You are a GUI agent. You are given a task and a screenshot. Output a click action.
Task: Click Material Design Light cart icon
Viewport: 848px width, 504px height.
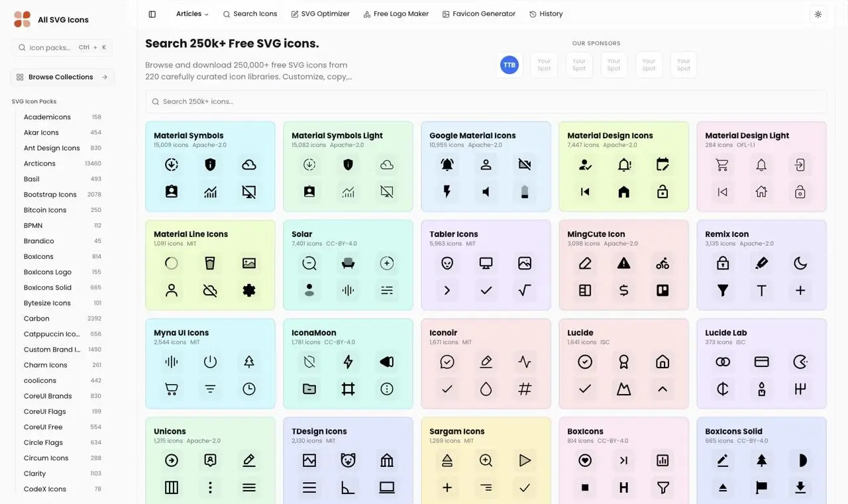(x=723, y=165)
